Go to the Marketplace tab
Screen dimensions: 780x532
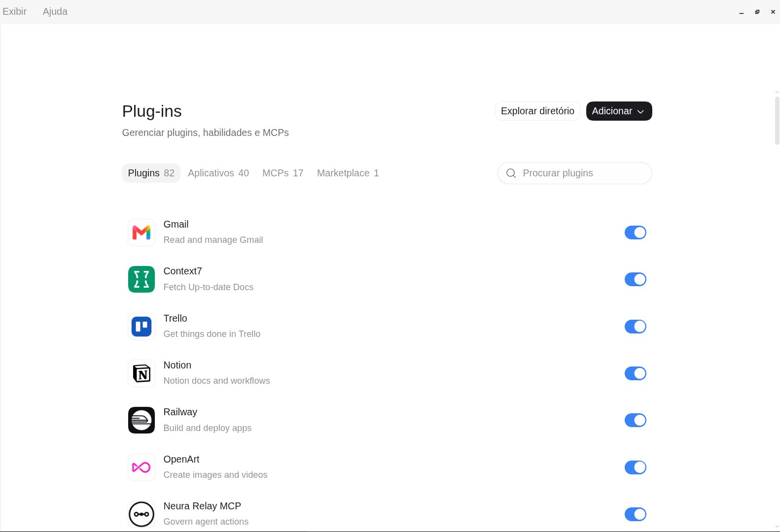point(348,173)
